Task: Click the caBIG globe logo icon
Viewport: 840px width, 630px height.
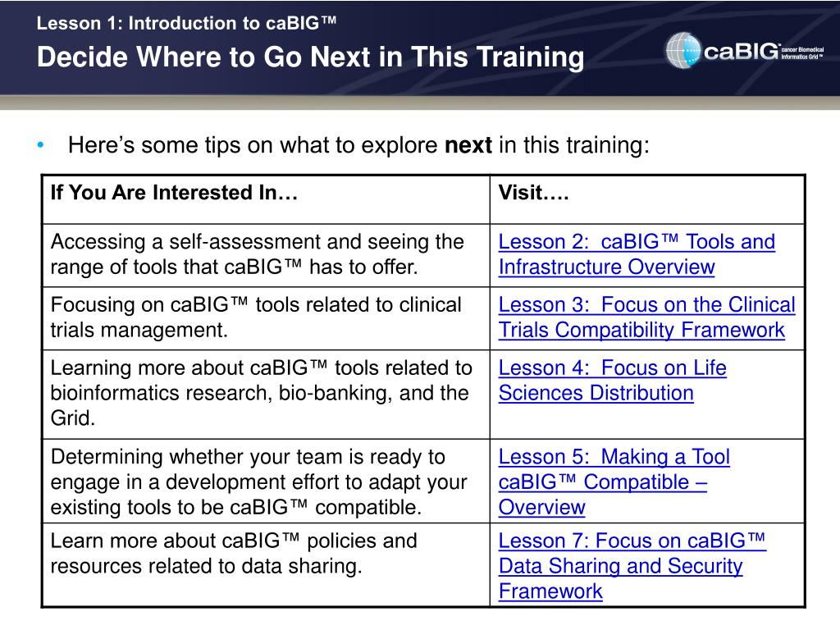Action: click(x=683, y=51)
